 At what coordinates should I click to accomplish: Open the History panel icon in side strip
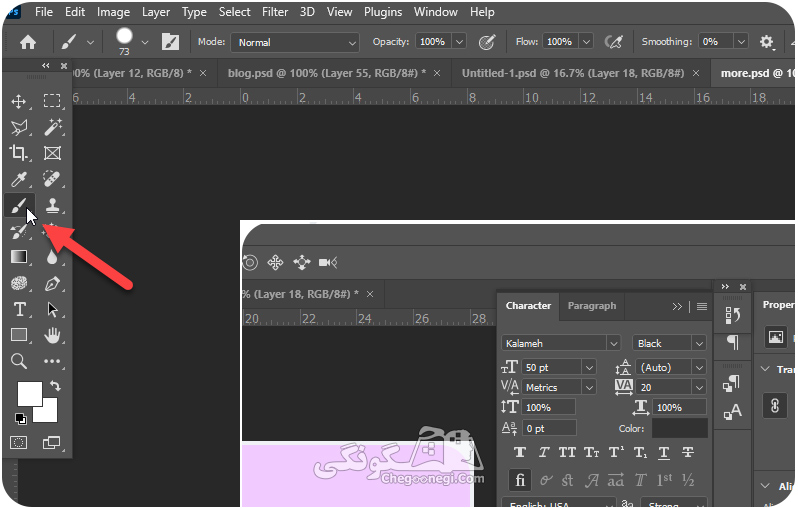[x=732, y=315]
